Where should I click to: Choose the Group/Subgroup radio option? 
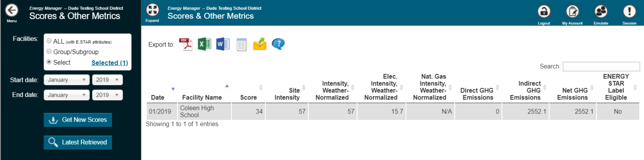click(x=49, y=52)
